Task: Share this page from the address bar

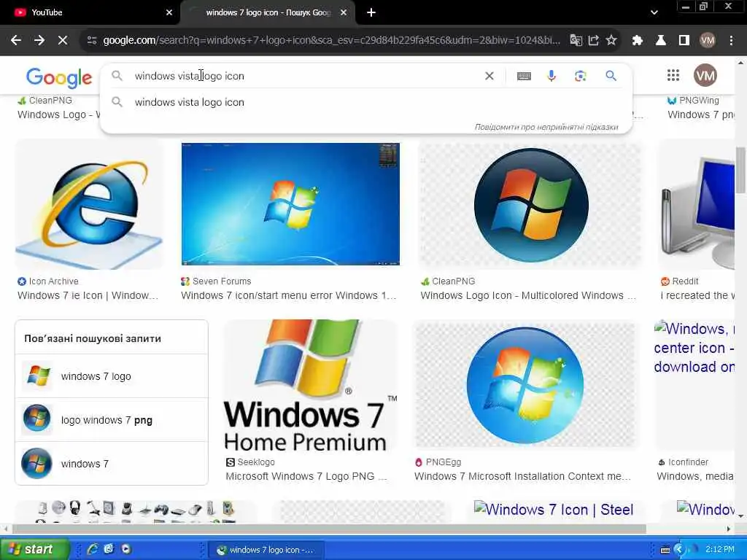Action: (594, 41)
